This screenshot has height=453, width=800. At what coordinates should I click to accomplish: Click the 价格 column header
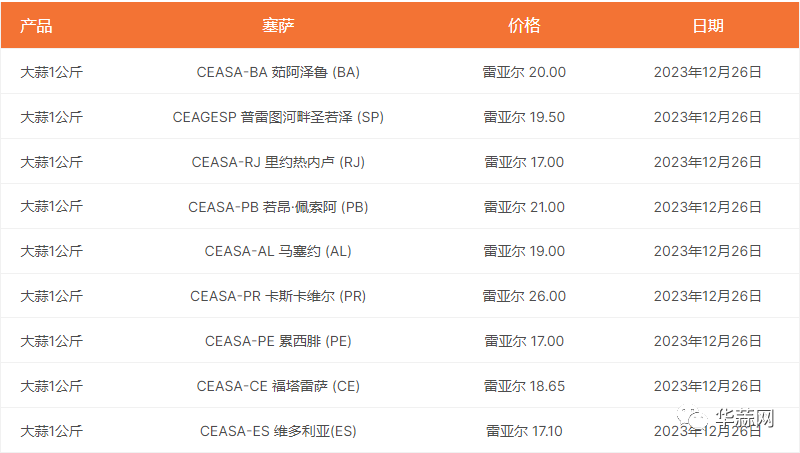pos(524,26)
